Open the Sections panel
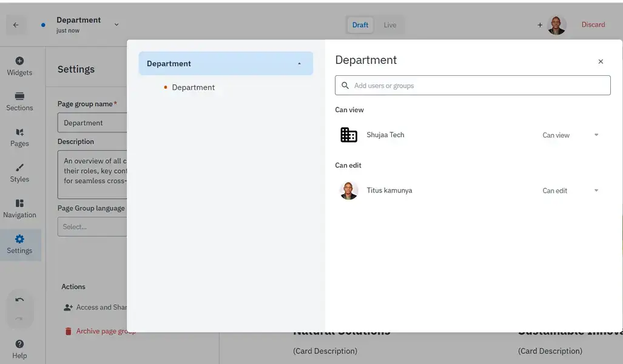The height and width of the screenshot is (364, 623). (x=19, y=102)
